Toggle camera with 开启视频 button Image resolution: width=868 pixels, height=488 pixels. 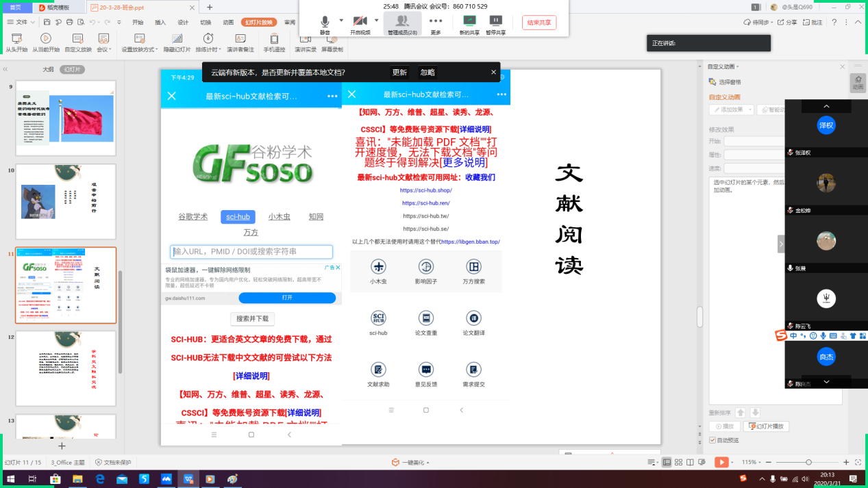coord(360,23)
